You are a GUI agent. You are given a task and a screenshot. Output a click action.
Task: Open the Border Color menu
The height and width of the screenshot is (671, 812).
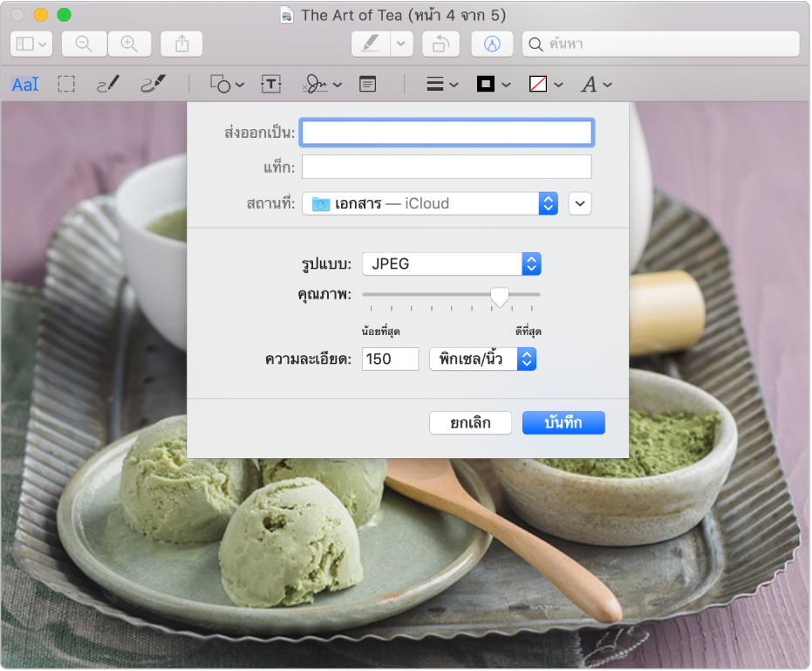tap(493, 84)
